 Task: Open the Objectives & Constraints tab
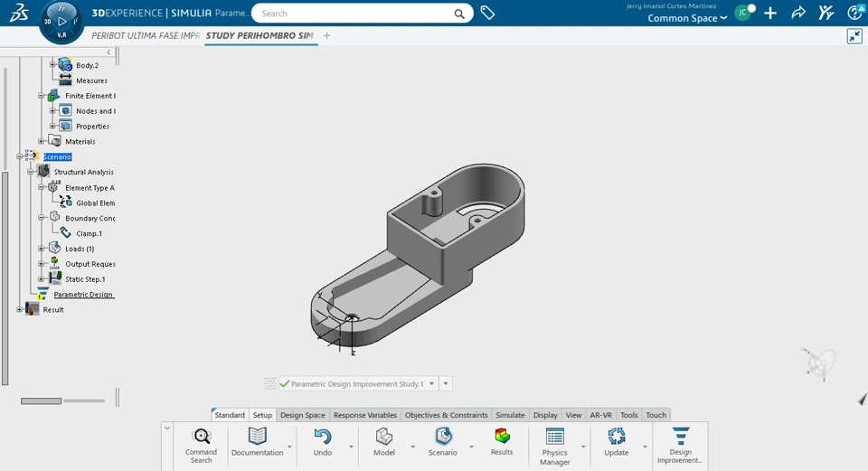[447, 415]
